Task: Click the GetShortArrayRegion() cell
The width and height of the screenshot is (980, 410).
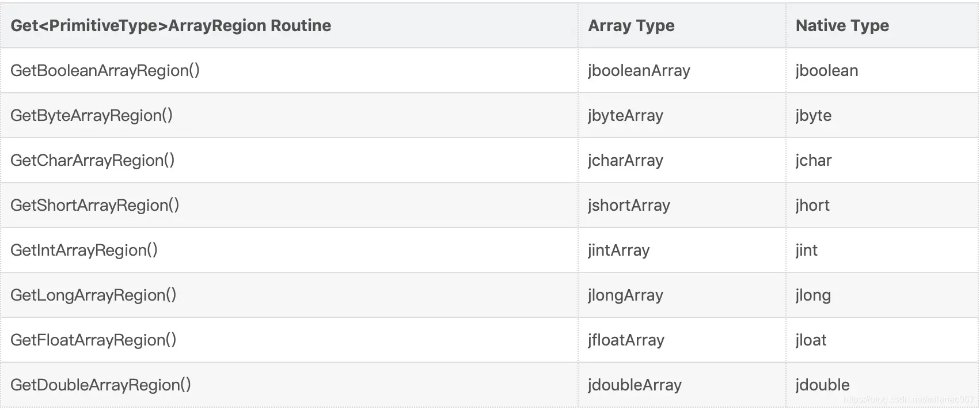Action: pos(94,205)
